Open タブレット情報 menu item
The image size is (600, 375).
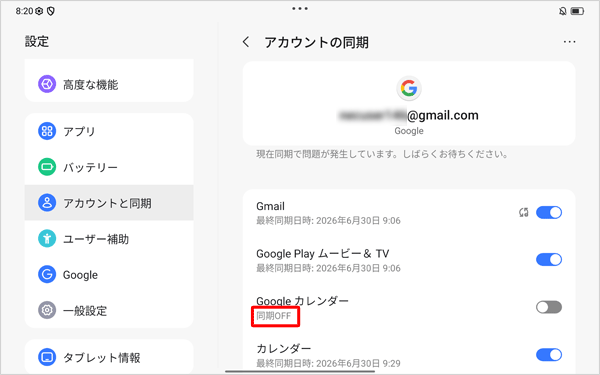tap(109, 357)
